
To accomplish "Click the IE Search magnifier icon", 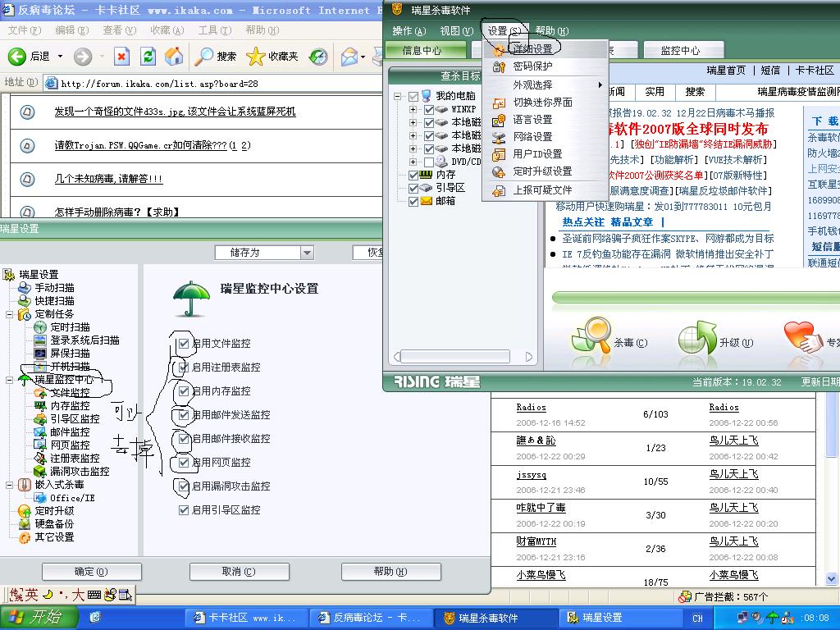I will [203, 57].
